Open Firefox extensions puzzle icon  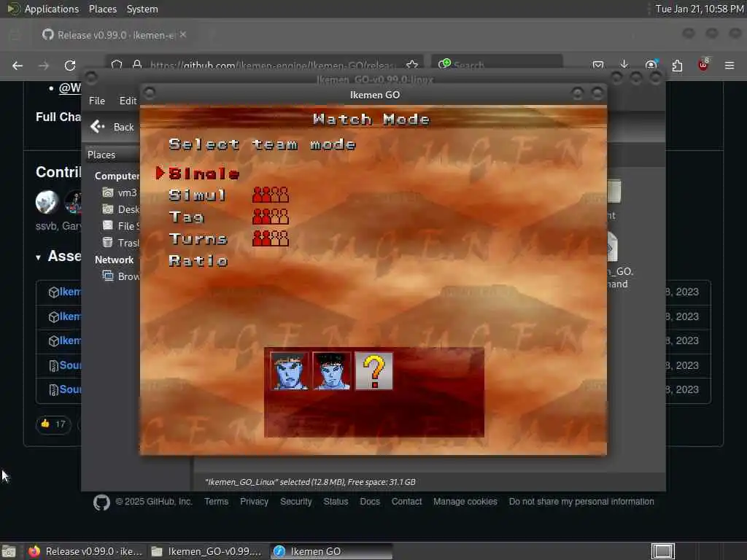(x=677, y=65)
